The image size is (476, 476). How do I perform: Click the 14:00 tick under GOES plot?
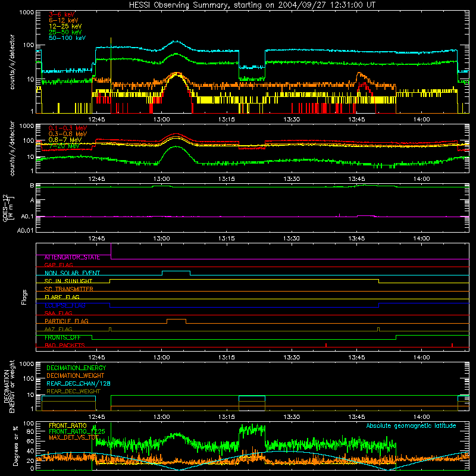(421, 239)
